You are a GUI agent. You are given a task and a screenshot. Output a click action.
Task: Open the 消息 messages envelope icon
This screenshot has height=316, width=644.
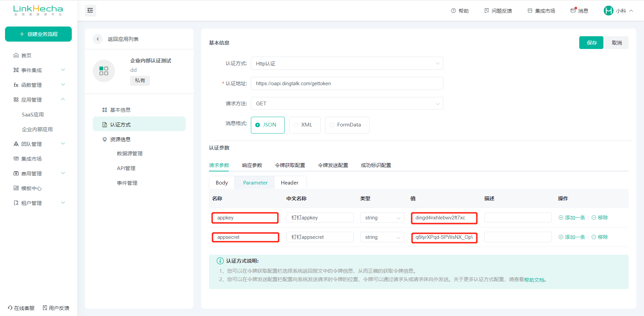point(573,10)
